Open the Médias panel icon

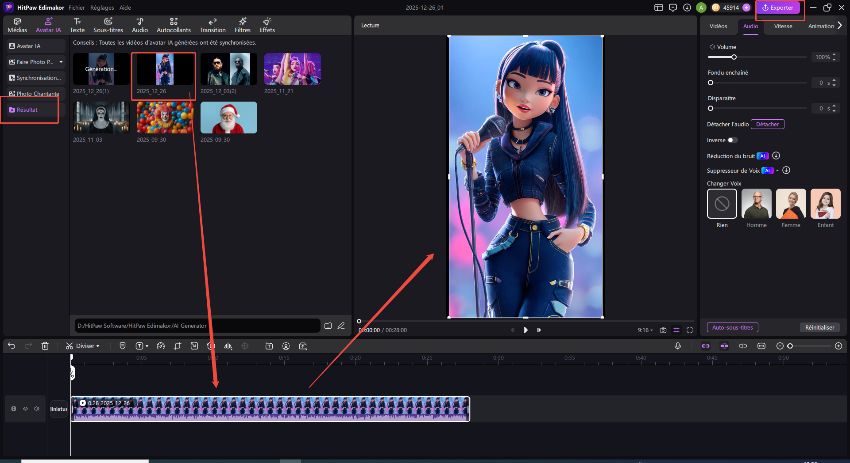point(17,25)
